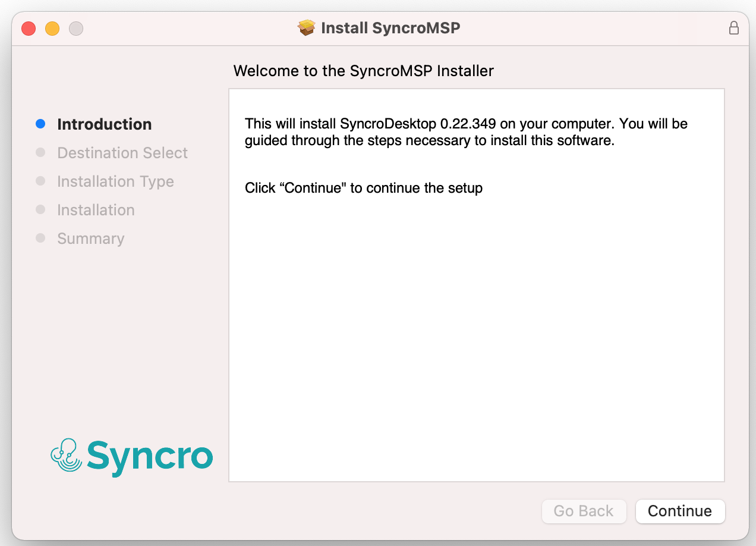The image size is (756, 546).
Task: Click the SyncroDesktop 0.22.349 description text
Action: [x=466, y=133]
